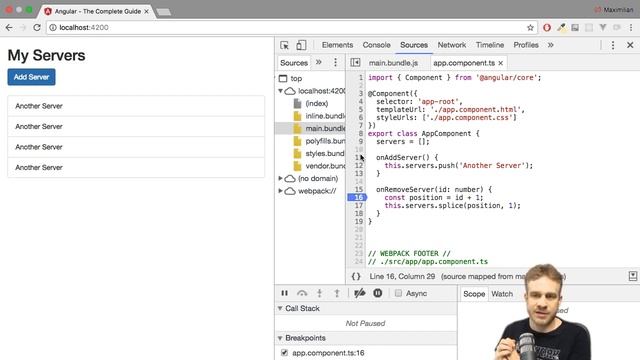The width and height of the screenshot is (640, 360).
Task: Hide the file navigator sidebar icon
Action: [355, 62]
